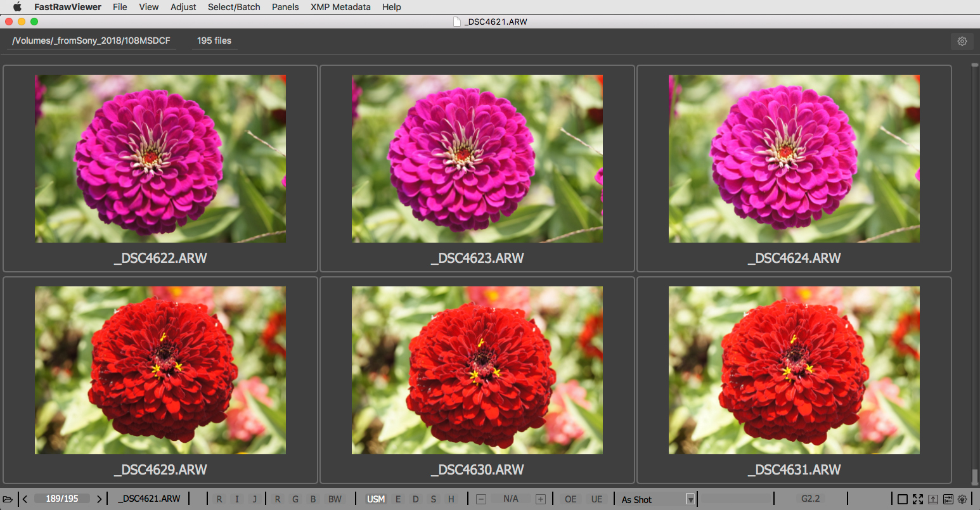Toggle BW black and white mode

pyautogui.click(x=335, y=499)
